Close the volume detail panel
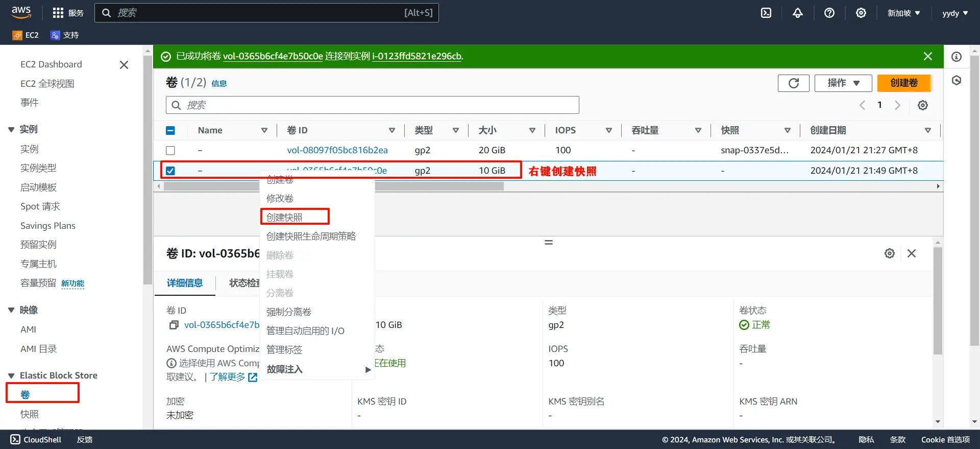Image resolution: width=980 pixels, height=449 pixels. [912, 253]
